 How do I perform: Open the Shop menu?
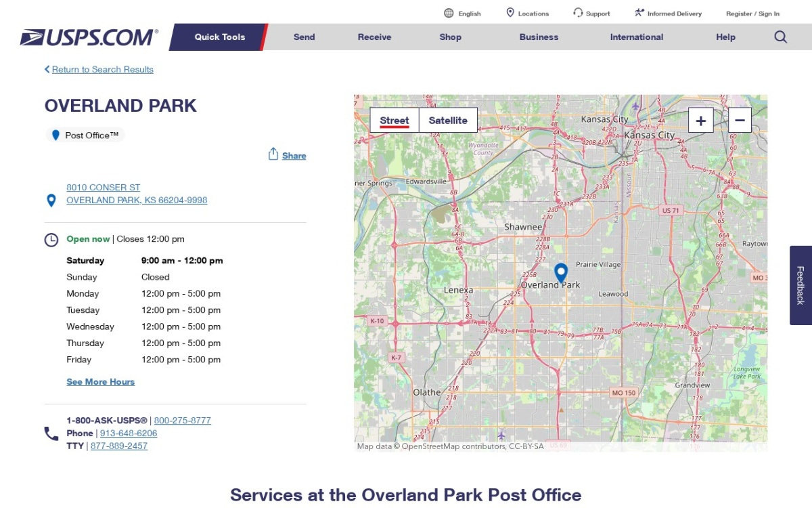[450, 37]
